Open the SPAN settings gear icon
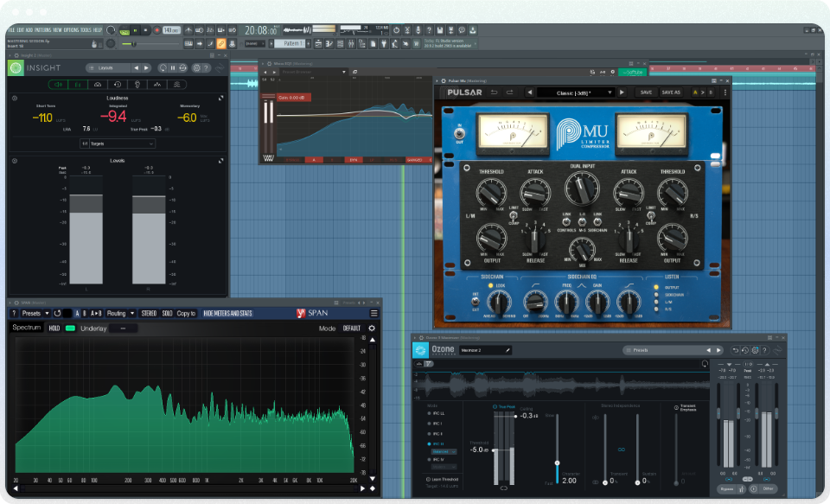The image size is (830, 504). [x=372, y=329]
